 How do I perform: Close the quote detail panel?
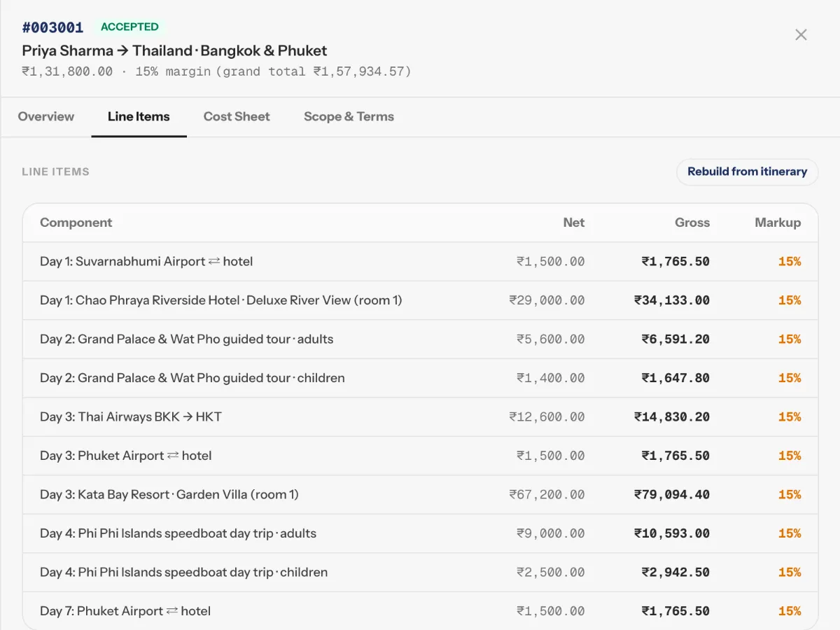801,35
